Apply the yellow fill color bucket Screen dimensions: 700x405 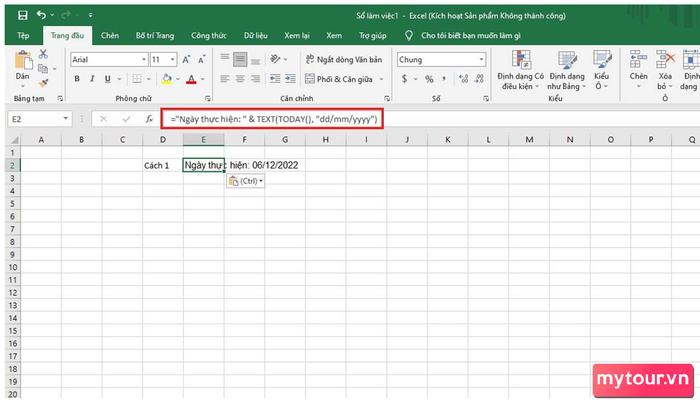pos(167,79)
